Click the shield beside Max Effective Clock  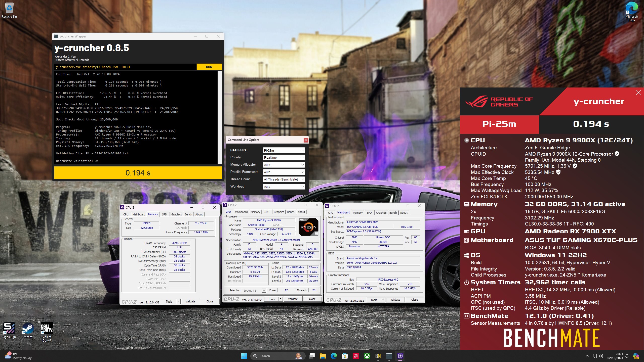click(558, 172)
